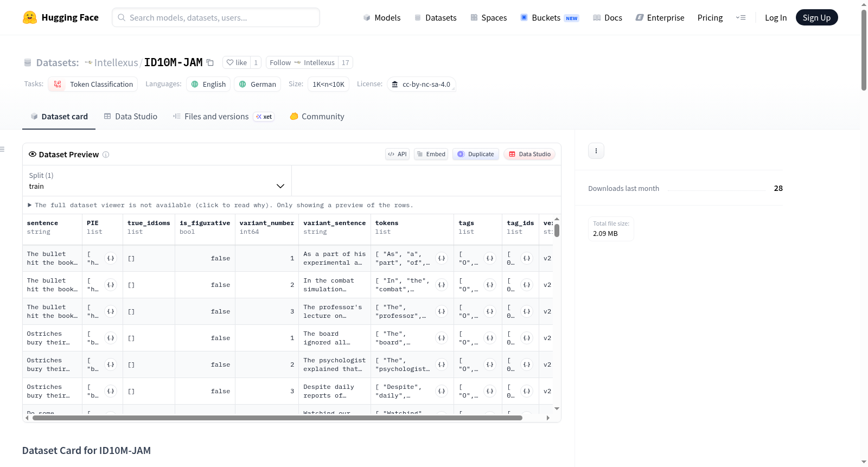The height and width of the screenshot is (467, 868).
Task: Open Buckets in top navigation
Action: 550,17
